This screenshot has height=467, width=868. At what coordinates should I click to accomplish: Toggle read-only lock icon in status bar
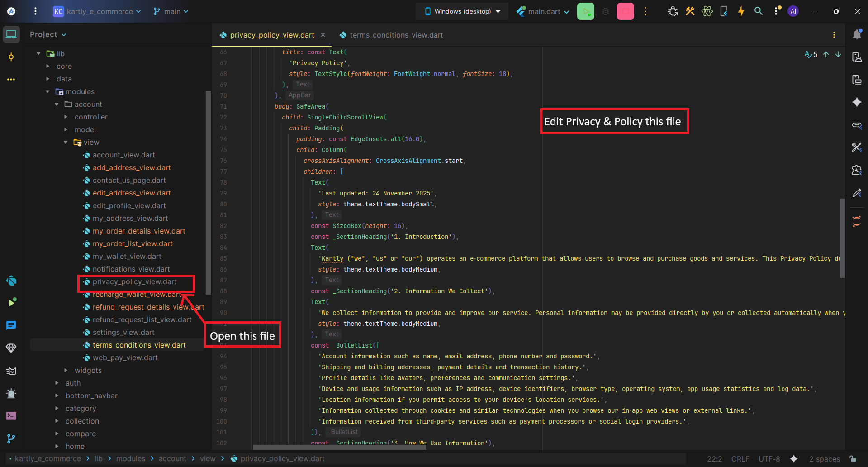pyautogui.click(x=853, y=459)
